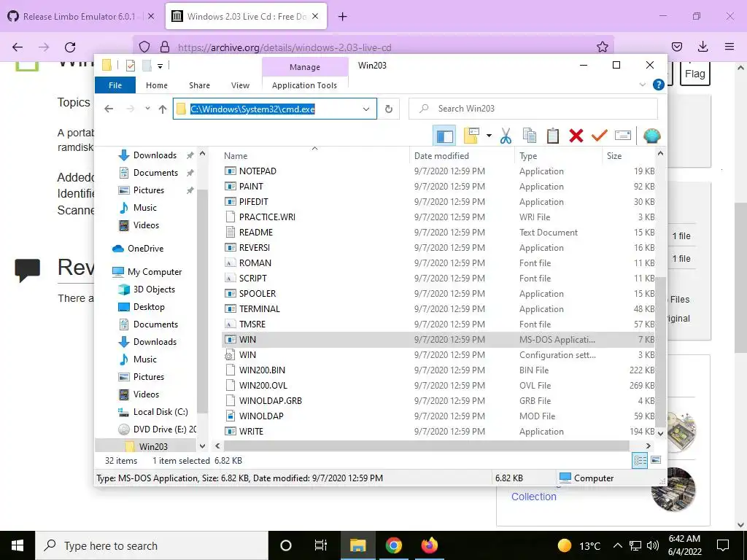Click the blue shell icon in toolbar
The image size is (747, 560).
pyautogui.click(x=651, y=136)
